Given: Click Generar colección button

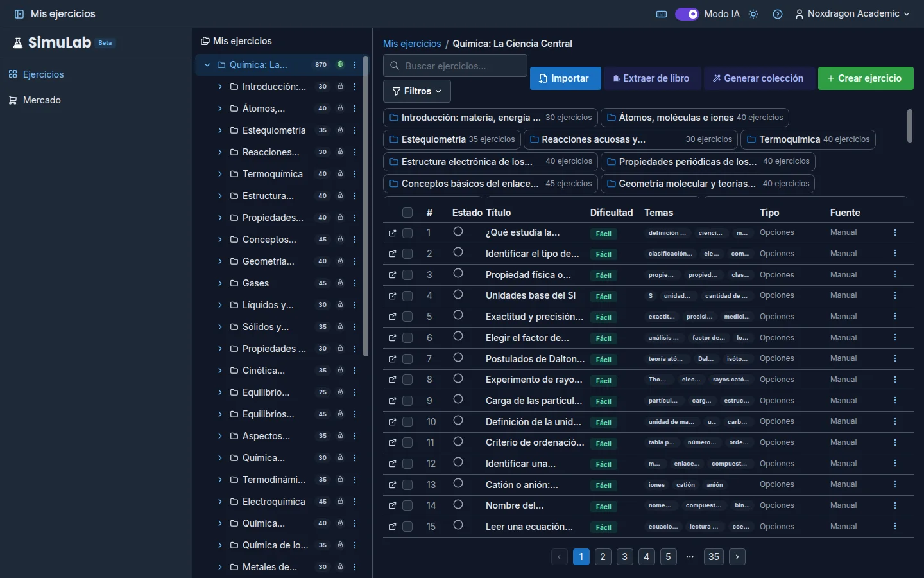Looking at the screenshot, I should (759, 78).
